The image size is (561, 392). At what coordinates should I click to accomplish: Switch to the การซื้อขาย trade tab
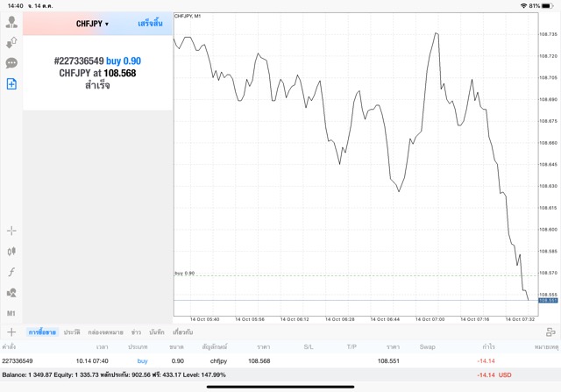point(42,332)
